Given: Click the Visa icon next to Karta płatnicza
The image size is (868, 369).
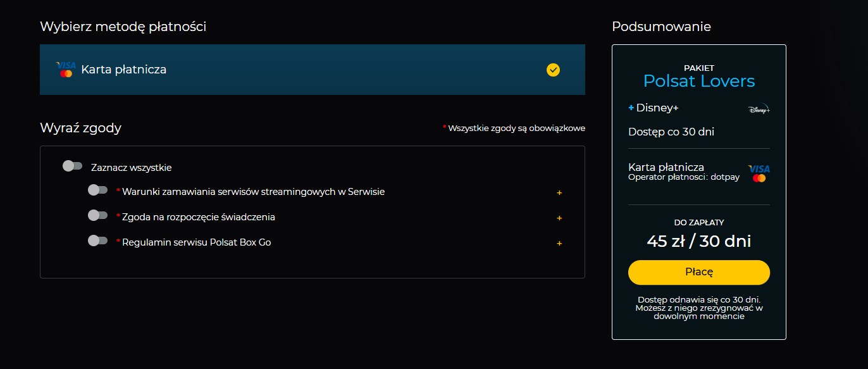Looking at the screenshot, I should (65, 66).
